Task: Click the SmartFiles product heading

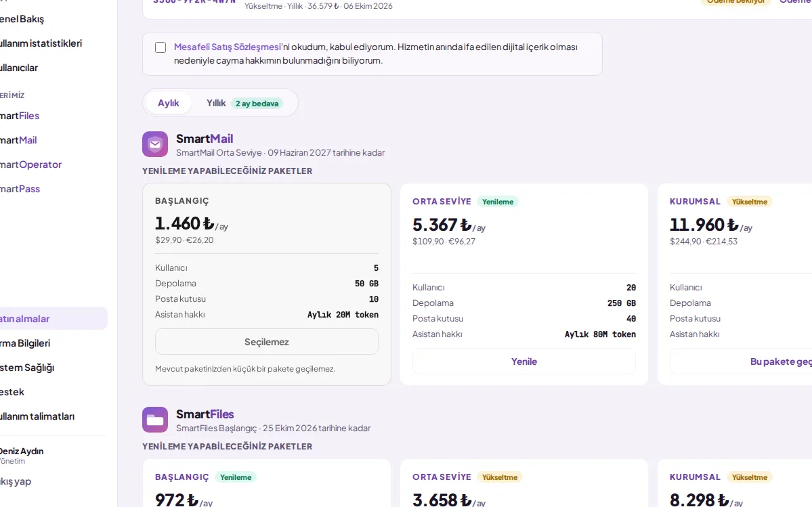Action: [x=205, y=414]
